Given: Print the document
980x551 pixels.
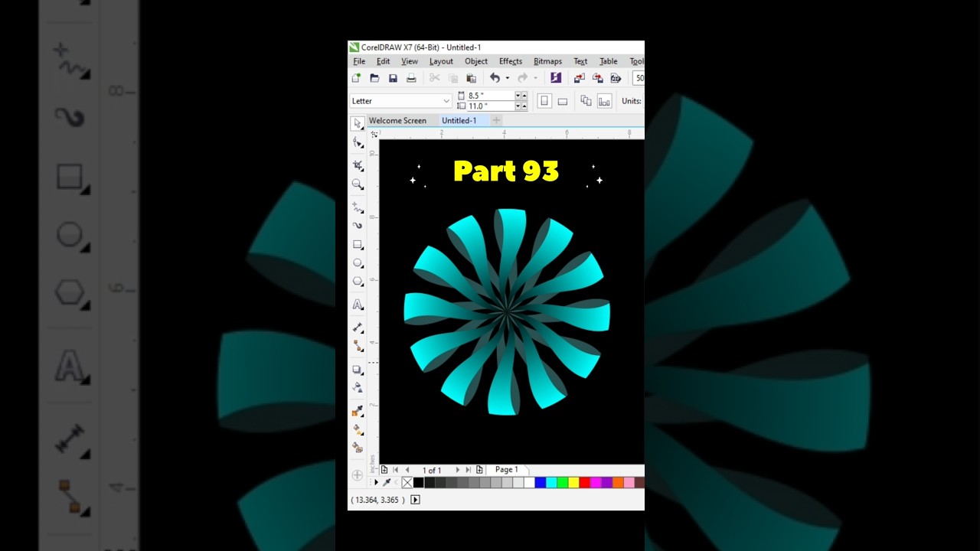Looking at the screenshot, I should [x=411, y=78].
